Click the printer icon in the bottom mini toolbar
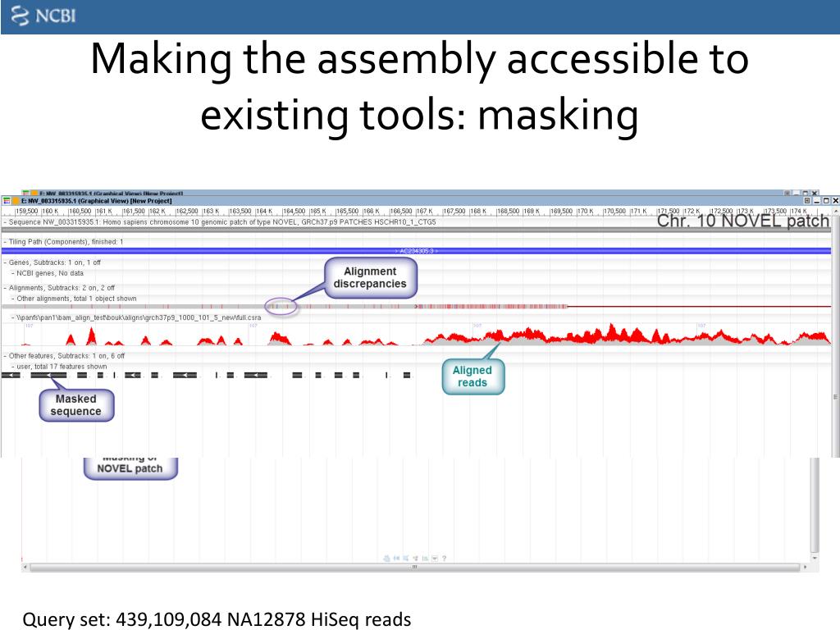840x630 pixels. [x=387, y=558]
